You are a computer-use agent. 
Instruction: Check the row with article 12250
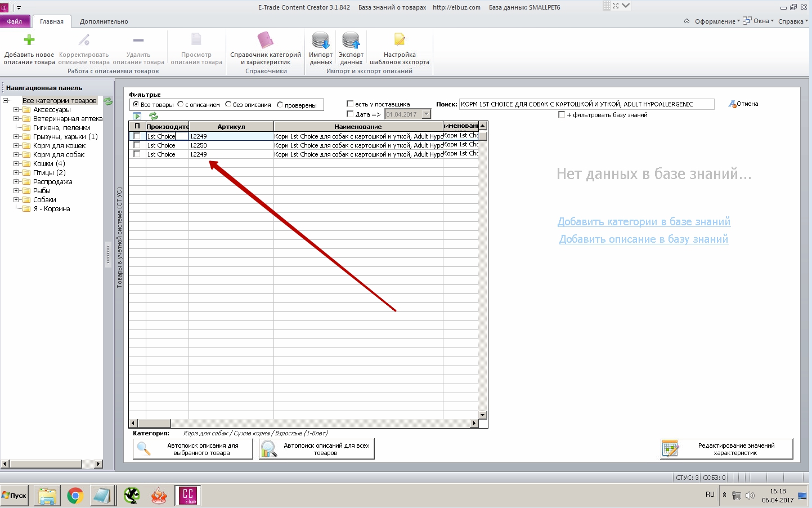(137, 145)
